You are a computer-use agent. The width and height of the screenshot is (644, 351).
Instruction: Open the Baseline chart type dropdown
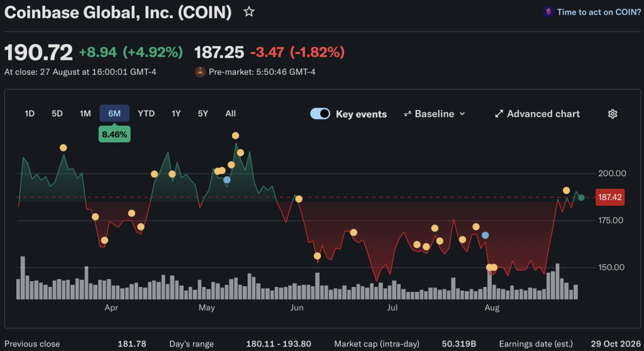(x=434, y=114)
